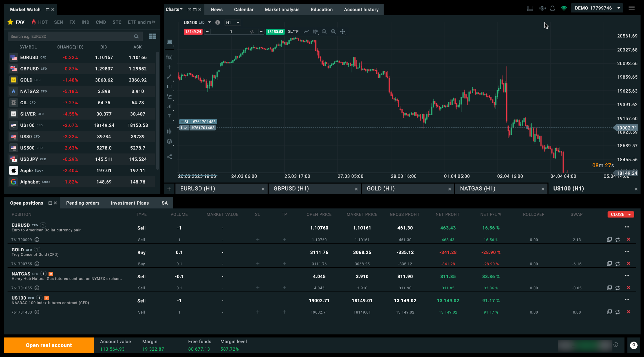Toggle the volume mode switch arrows
This screenshot has width=644, height=357.
click(252, 32)
